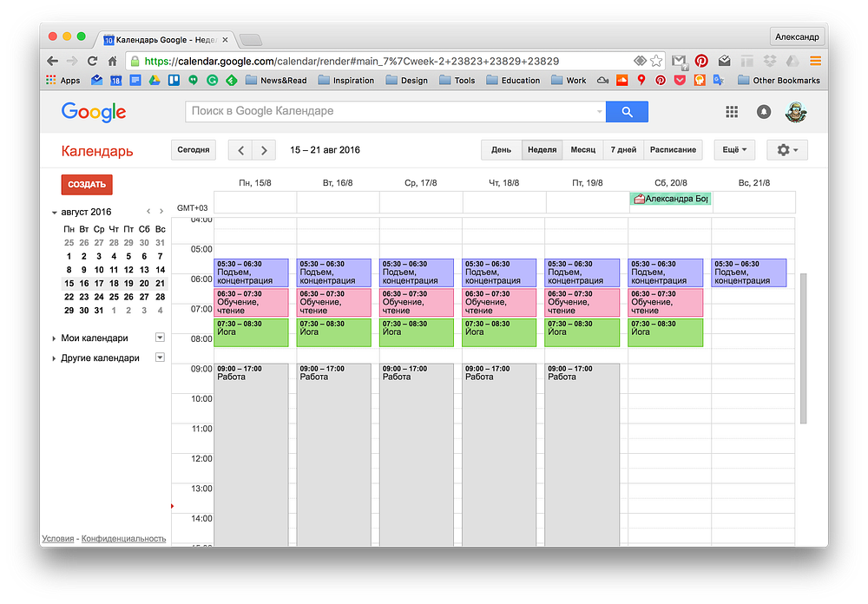868x604 pixels.
Task: Click the account avatar picture
Action: pyautogui.click(x=795, y=112)
